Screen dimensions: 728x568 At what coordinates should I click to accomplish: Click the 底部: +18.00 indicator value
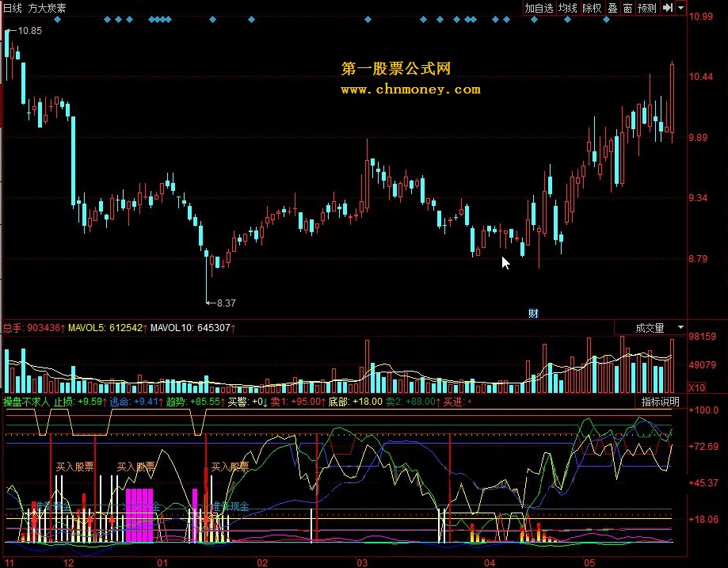click(355, 402)
